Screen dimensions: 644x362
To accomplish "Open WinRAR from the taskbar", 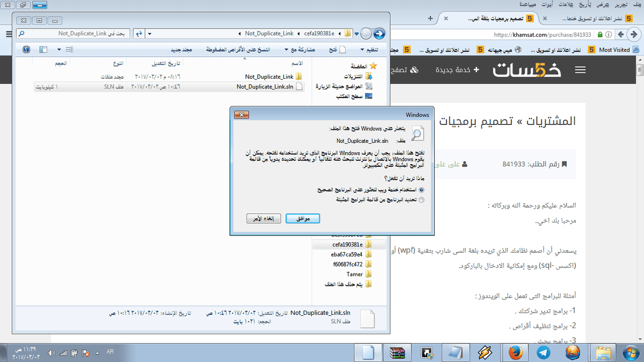I will pos(397,352).
